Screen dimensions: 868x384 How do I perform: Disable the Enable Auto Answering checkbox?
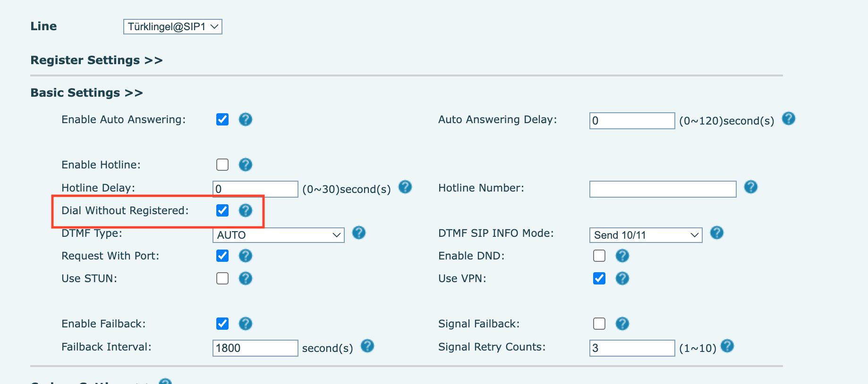(222, 119)
